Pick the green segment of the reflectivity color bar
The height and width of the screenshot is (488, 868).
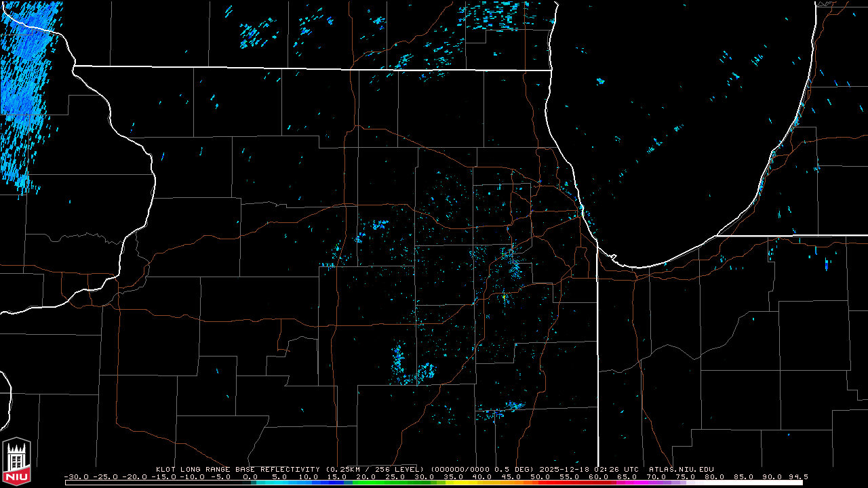[x=392, y=483]
